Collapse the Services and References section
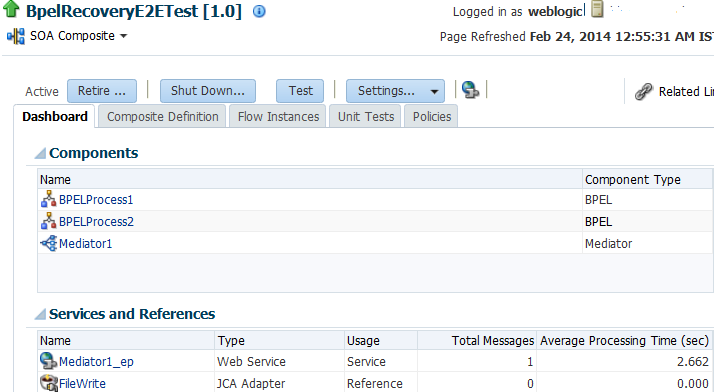The height and width of the screenshot is (392, 714). point(40,314)
